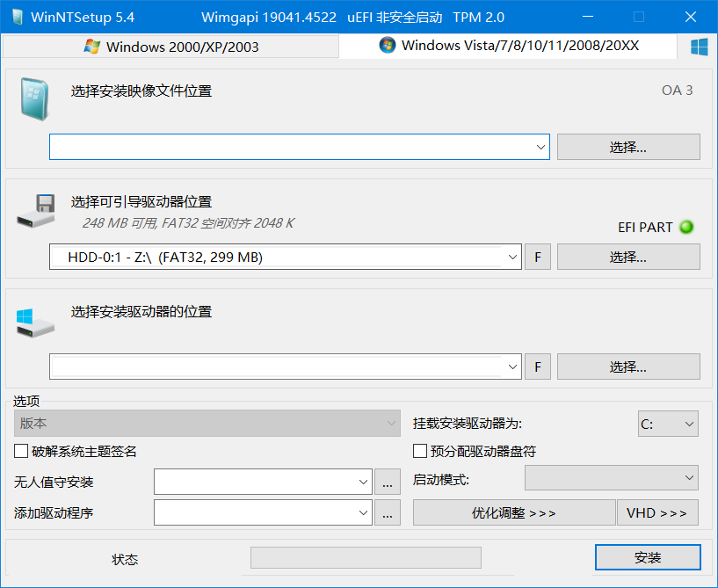Viewport: 718px width, 588px height.
Task: Close the WinNTSetup window
Action: [691, 17]
